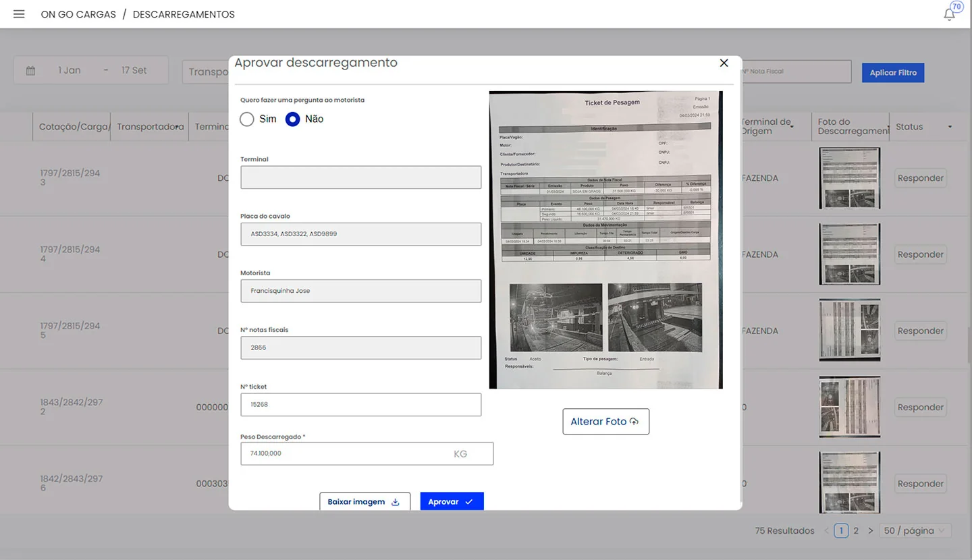Image resolution: width=972 pixels, height=560 pixels.
Task: Open the hamburger navigation menu
Action: 19,14
